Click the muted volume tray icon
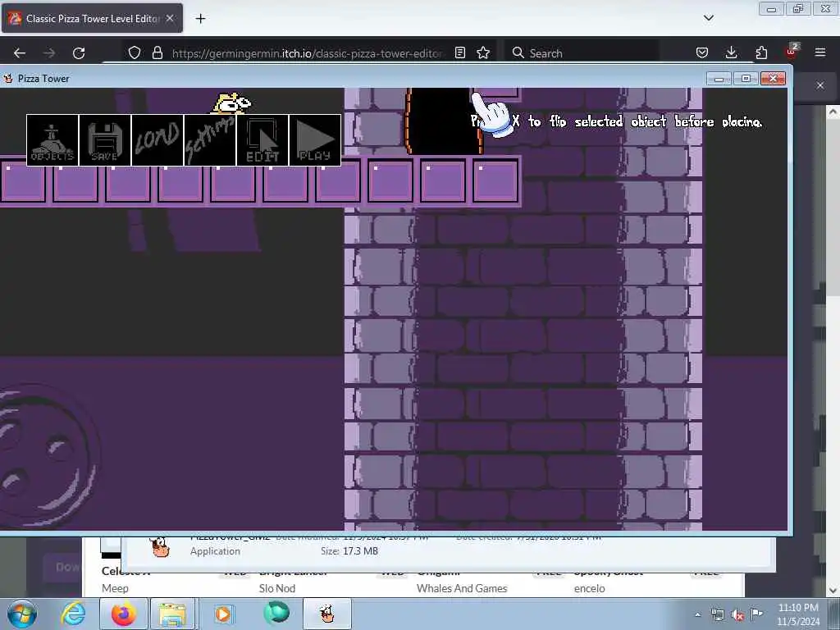 [737, 615]
